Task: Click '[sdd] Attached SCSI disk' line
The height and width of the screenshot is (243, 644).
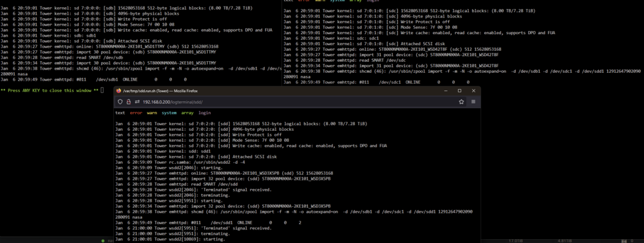Action: [196, 157]
